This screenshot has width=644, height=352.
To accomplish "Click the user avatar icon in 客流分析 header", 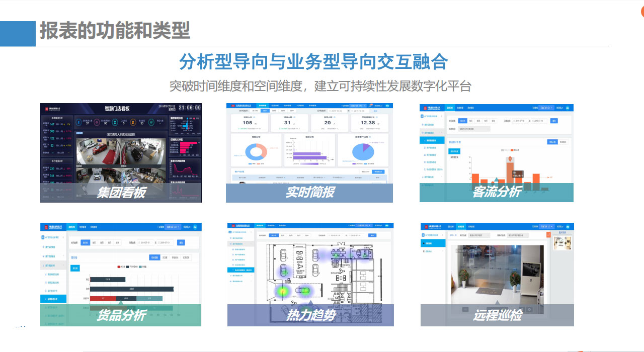I will coord(567,108).
